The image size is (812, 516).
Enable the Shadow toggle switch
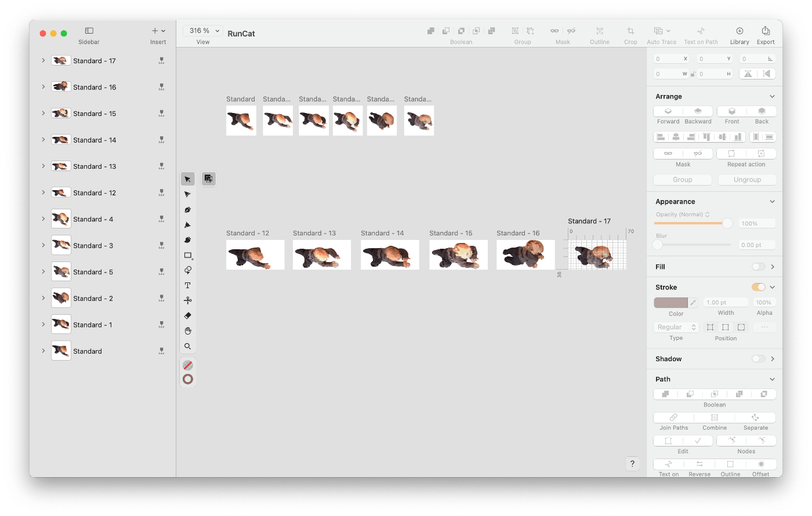pos(758,359)
